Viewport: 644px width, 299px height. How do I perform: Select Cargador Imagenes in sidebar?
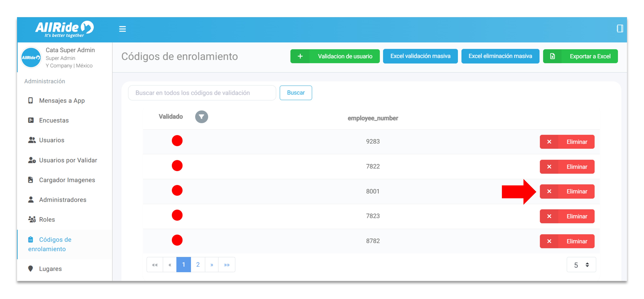pos(67,180)
